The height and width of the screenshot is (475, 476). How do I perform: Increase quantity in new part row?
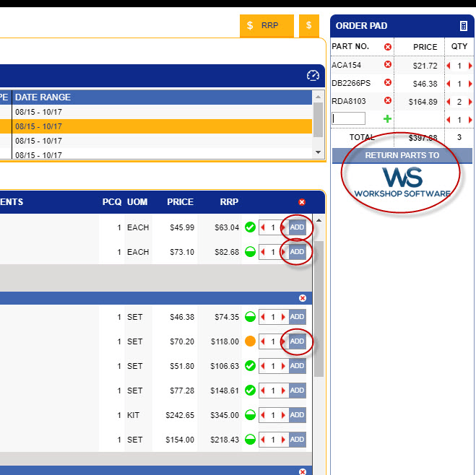click(470, 120)
